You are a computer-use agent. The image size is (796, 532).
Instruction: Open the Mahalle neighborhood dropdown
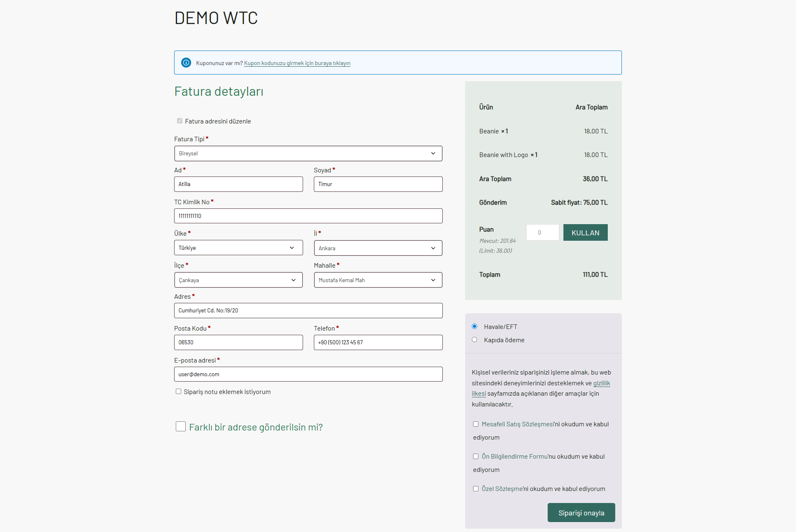tap(378, 280)
